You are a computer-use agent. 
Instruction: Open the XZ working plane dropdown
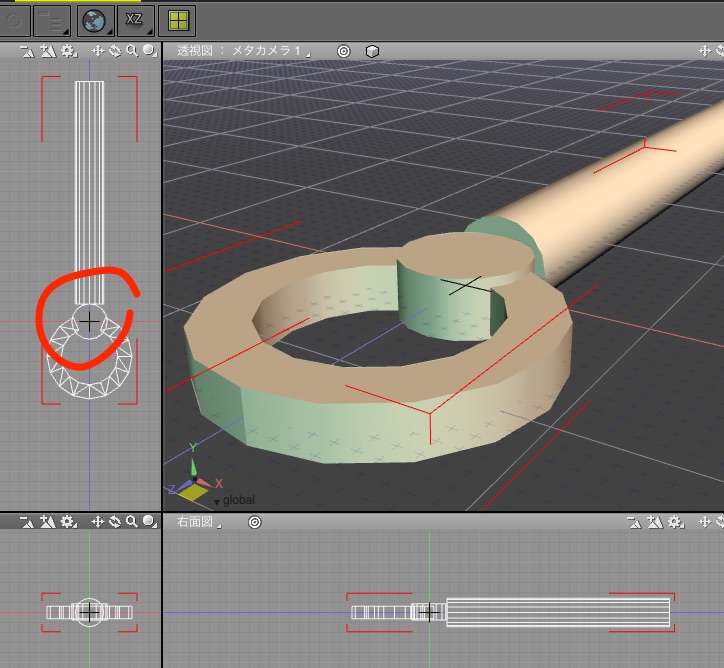coord(136,19)
